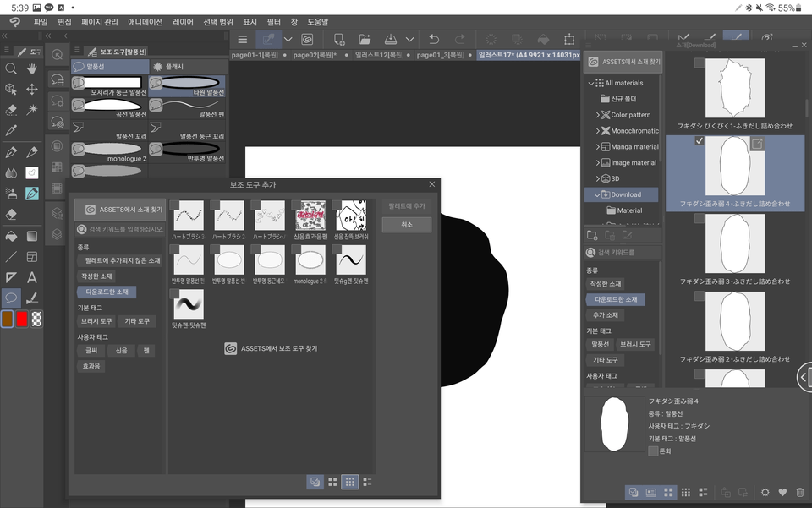Image resolution: width=812 pixels, height=508 pixels.
Task: Select the 곡선 말풍선 sub tool
Action: click(109, 107)
